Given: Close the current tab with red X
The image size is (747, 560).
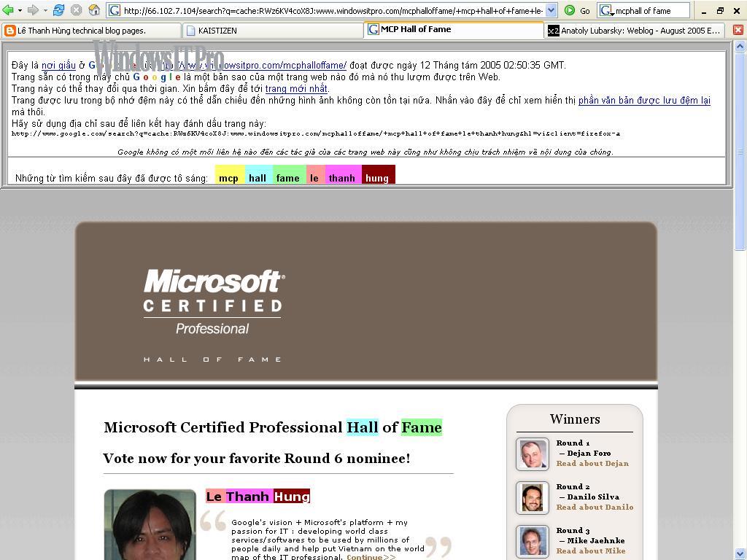Looking at the screenshot, I should pos(738,30).
